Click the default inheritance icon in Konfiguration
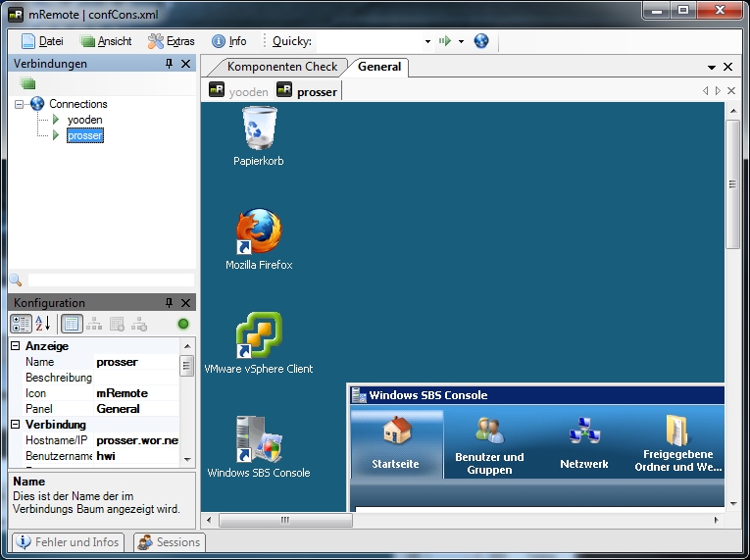The image size is (750, 560). (139, 324)
